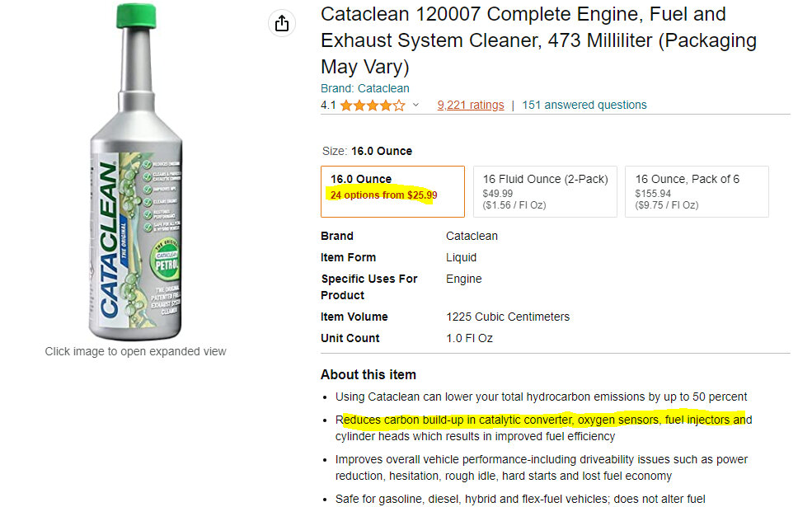This screenshot has height=507, width=812.
Task: Visit the Brand: Cataclean store link
Action: [x=364, y=88]
